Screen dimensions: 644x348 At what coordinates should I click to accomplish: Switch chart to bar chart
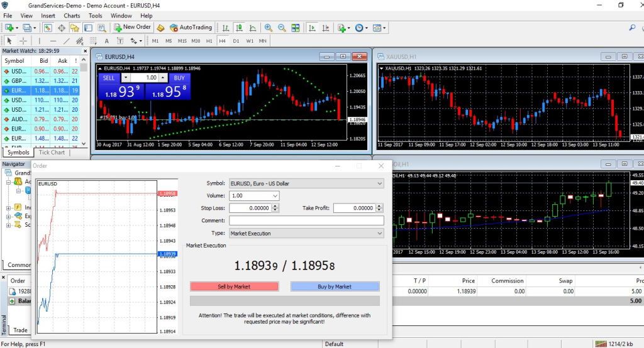pos(226,28)
